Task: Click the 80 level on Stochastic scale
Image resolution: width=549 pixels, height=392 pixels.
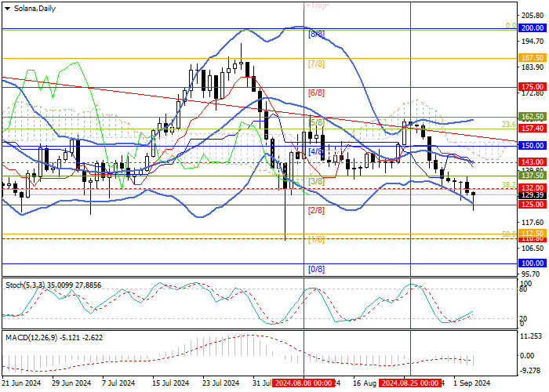Action: coord(523,289)
